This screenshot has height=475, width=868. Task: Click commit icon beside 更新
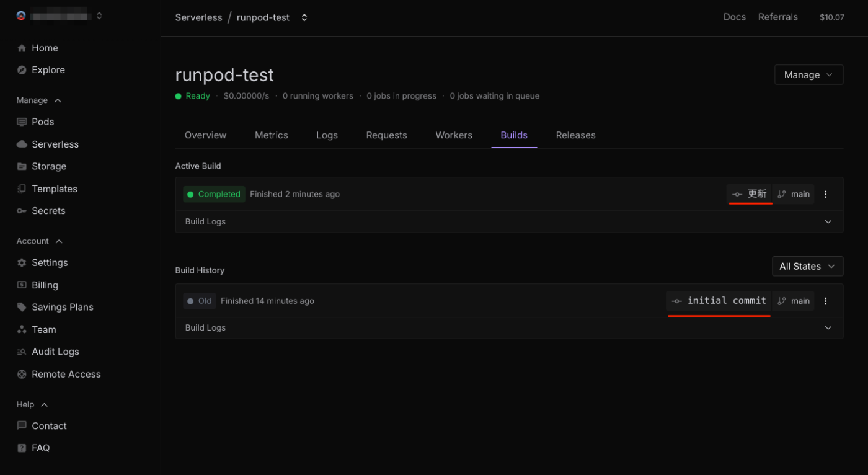coord(737,195)
